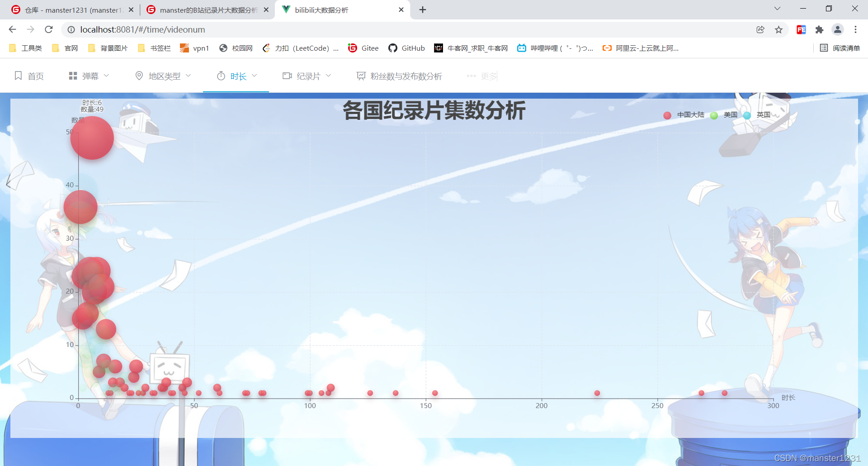Click the localhost address bar
The image size is (868, 466).
pyautogui.click(x=407, y=29)
